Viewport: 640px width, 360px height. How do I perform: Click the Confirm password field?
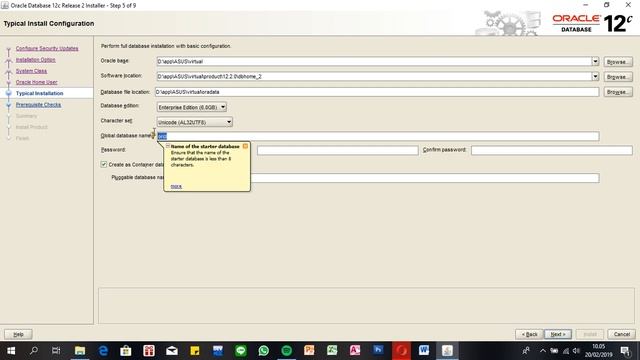(x=552, y=150)
